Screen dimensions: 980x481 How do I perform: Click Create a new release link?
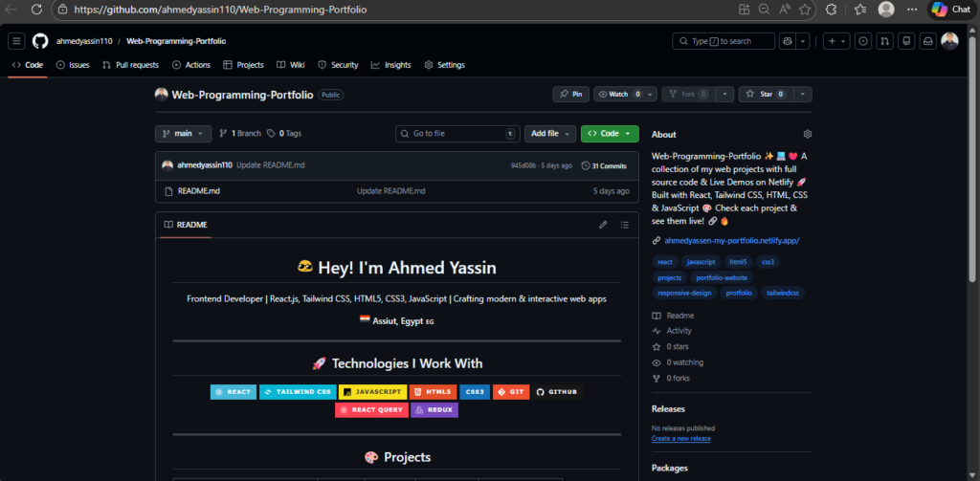pyautogui.click(x=680, y=439)
